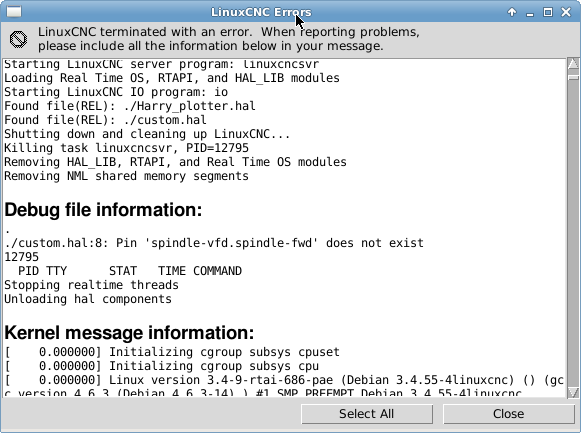The width and height of the screenshot is (581, 433).
Task: Click the standalone '12795' line
Action: (21, 257)
